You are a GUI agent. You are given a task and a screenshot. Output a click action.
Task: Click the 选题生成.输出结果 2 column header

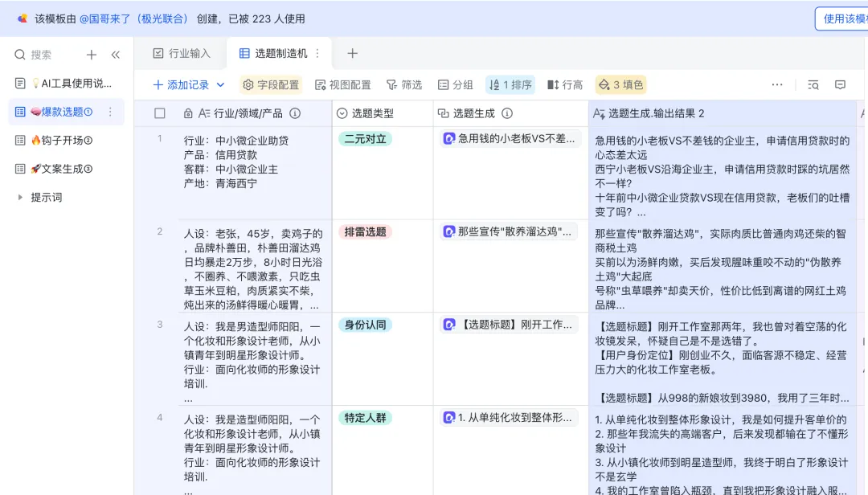pyautogui.click(x=723, y=113)
